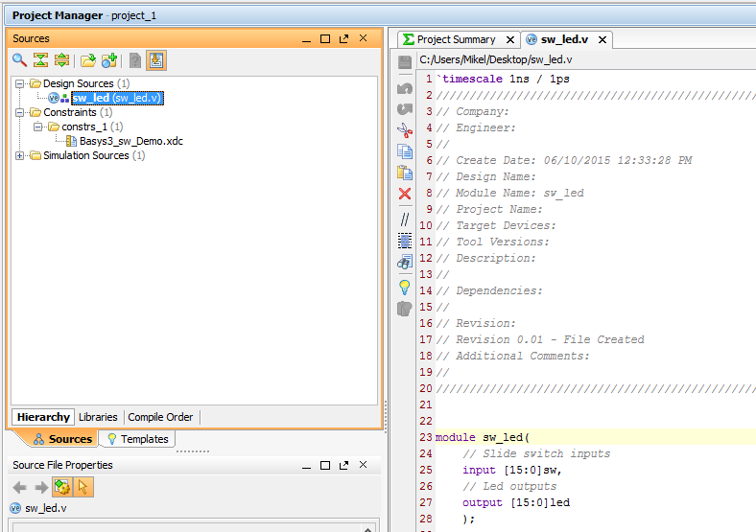This screenshot has width=756, height=532.
Task: Click the greyed document help icon
Action: tap(135, 60)
